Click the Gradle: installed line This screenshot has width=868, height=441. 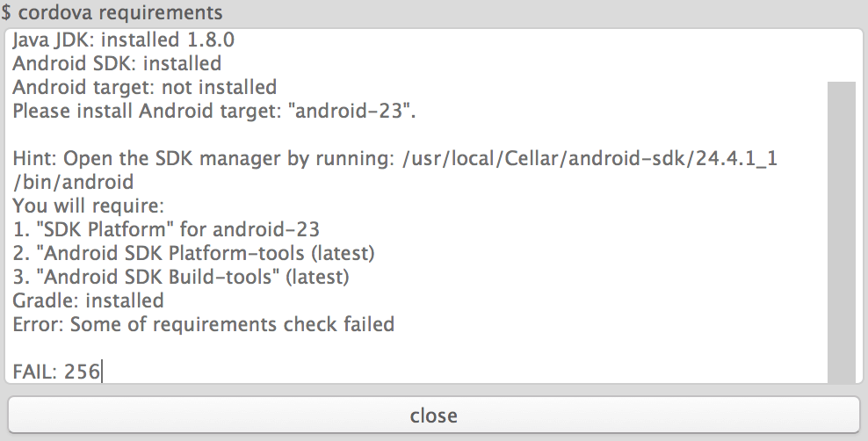(88, 300)
